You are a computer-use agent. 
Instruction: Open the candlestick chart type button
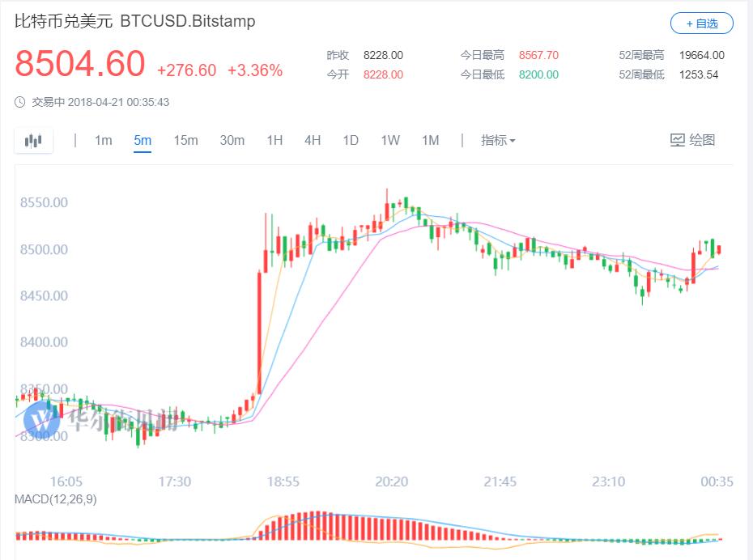33,141
